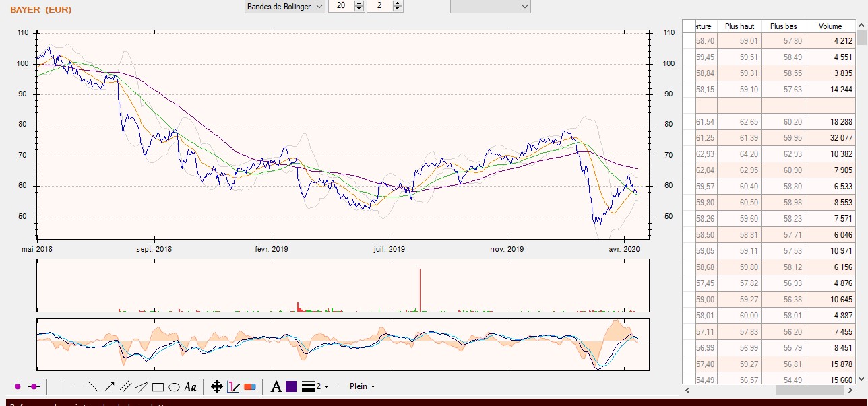Viewport: 868px width, 406px height.
Task: Pick the horizontal line drawing tool
Action: 77,386
